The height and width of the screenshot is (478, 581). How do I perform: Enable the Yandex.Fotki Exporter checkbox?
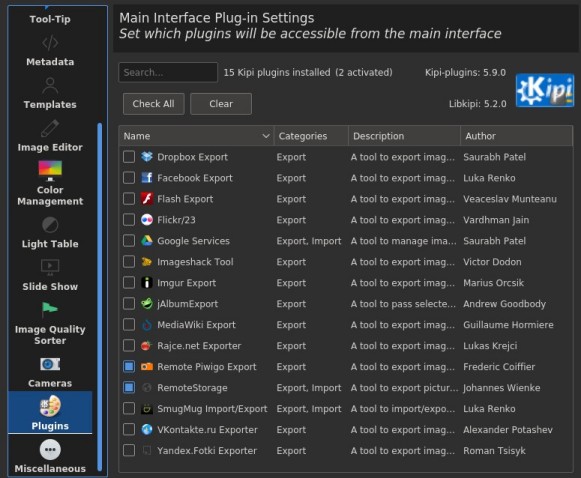click(129, 451)
